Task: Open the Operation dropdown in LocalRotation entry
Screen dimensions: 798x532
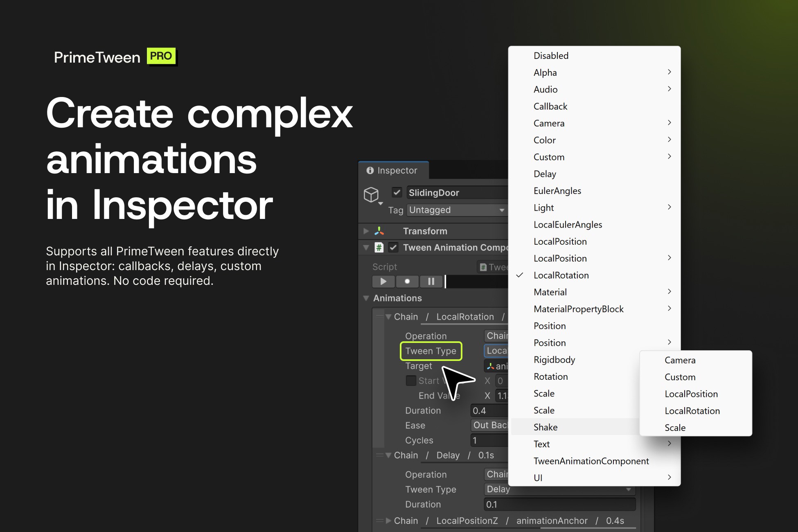Action: (496, 336)
